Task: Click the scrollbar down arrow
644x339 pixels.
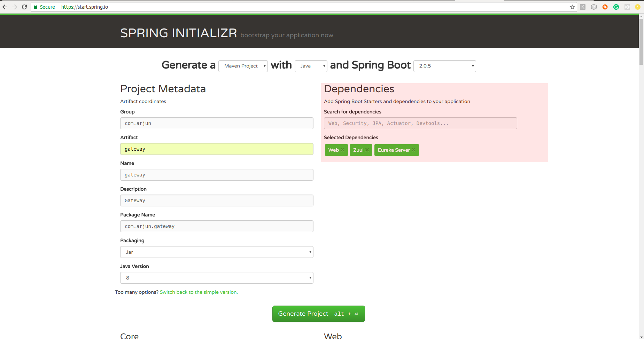Action: (641, 337)
